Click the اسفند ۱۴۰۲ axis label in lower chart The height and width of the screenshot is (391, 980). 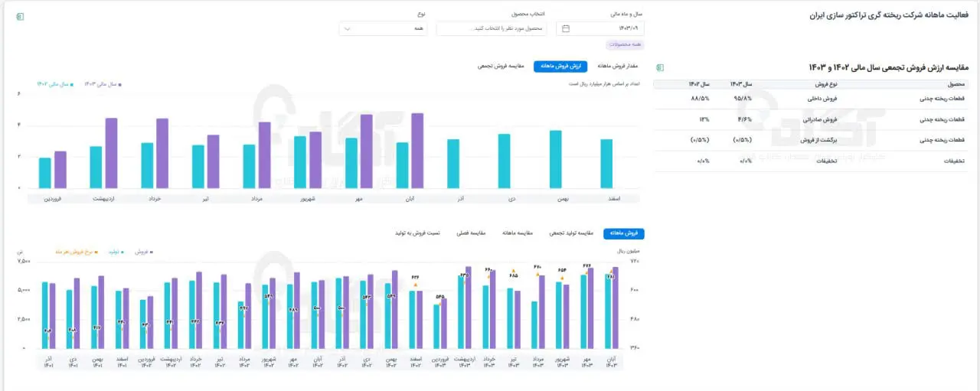tap(415, 361)
